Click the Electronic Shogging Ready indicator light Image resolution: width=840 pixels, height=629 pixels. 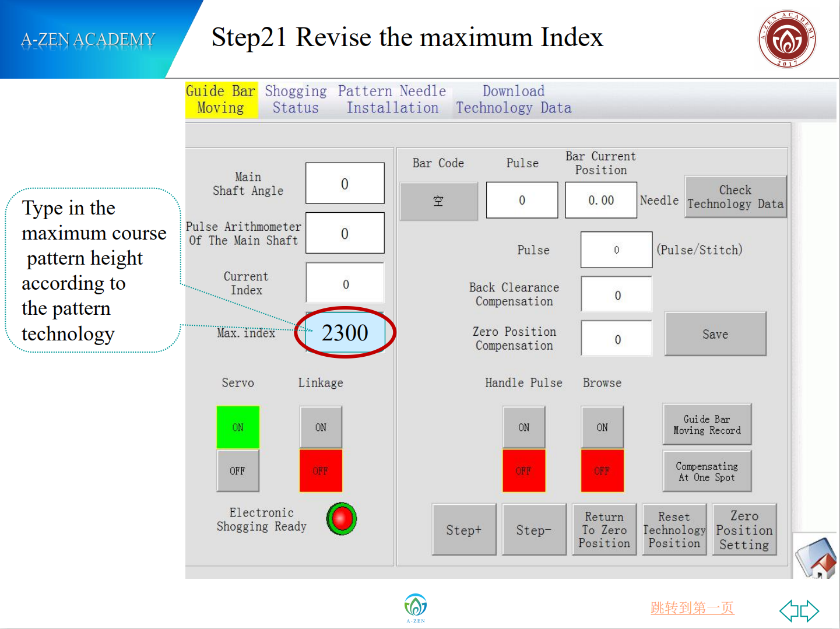coord(342,518)
